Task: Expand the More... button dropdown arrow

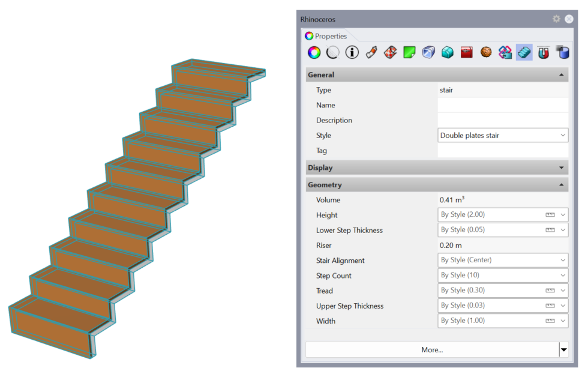Action: click(x=564, y=349)
